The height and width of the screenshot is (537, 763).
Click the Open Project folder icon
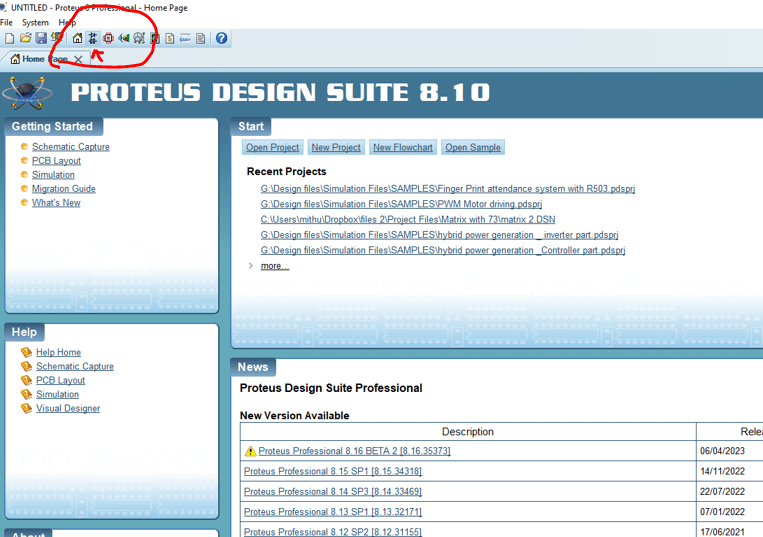pyautogui.click(x=25, y=38)
